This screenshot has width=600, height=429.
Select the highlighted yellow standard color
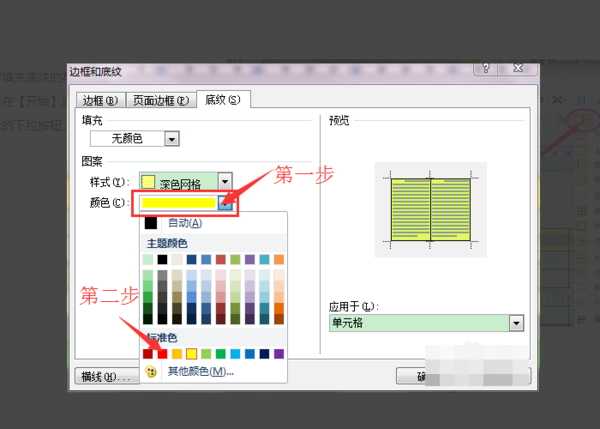pos(191,354)
